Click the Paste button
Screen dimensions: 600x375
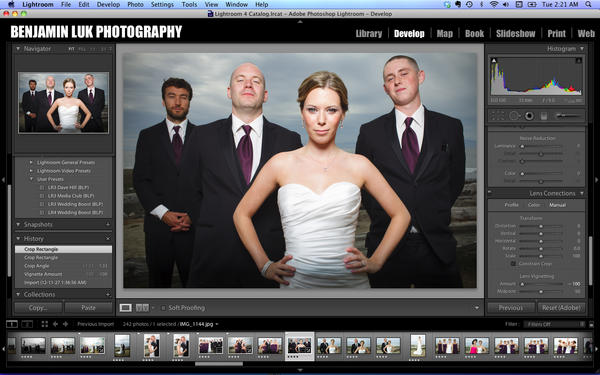pos(88,308)
